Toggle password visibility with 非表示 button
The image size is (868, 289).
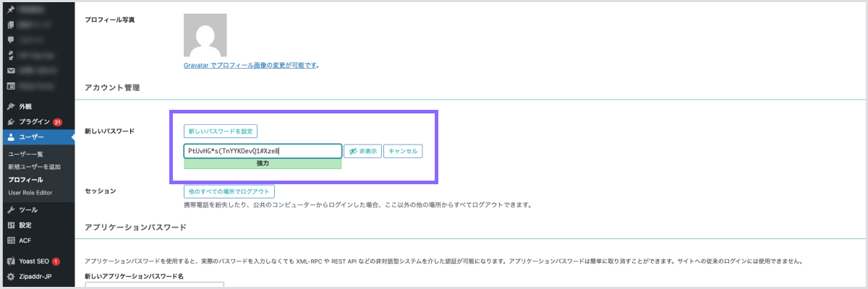(362, 152)
